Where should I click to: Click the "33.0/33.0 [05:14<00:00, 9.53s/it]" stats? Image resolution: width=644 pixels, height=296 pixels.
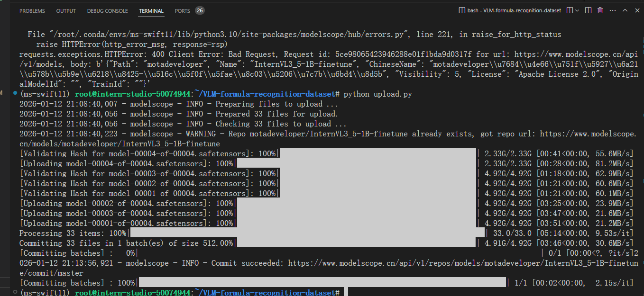[x=563, y=233]
